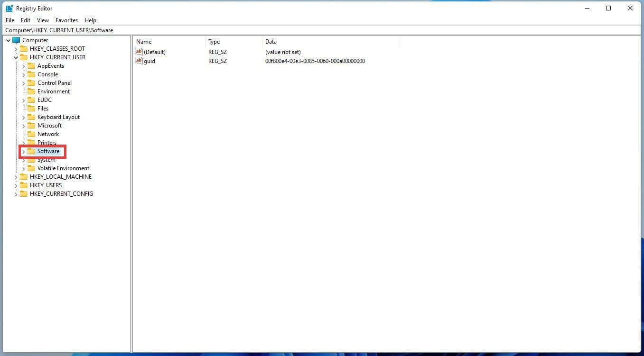
Task: Click the folder icon next to Microsoft key
Action: 30,125
